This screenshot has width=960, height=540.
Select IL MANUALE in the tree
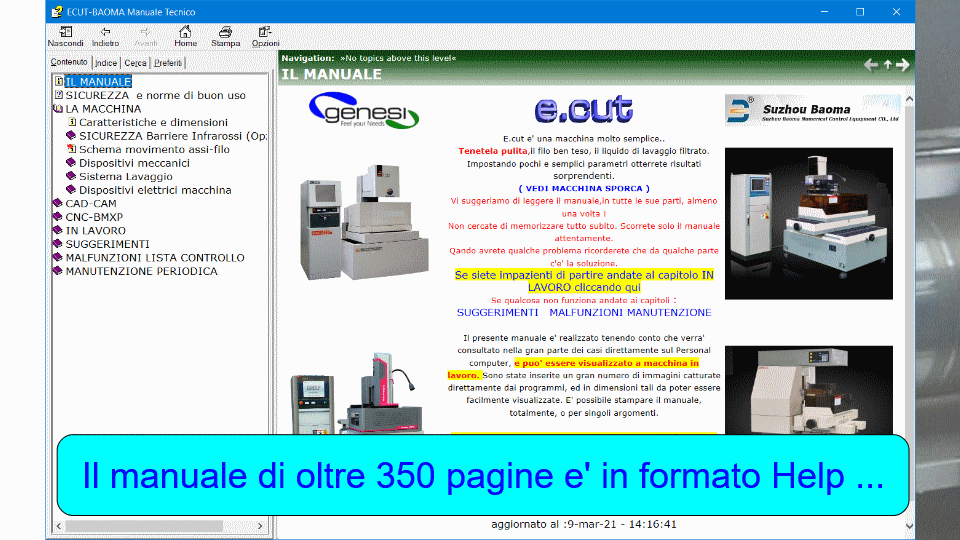[98, 81]
